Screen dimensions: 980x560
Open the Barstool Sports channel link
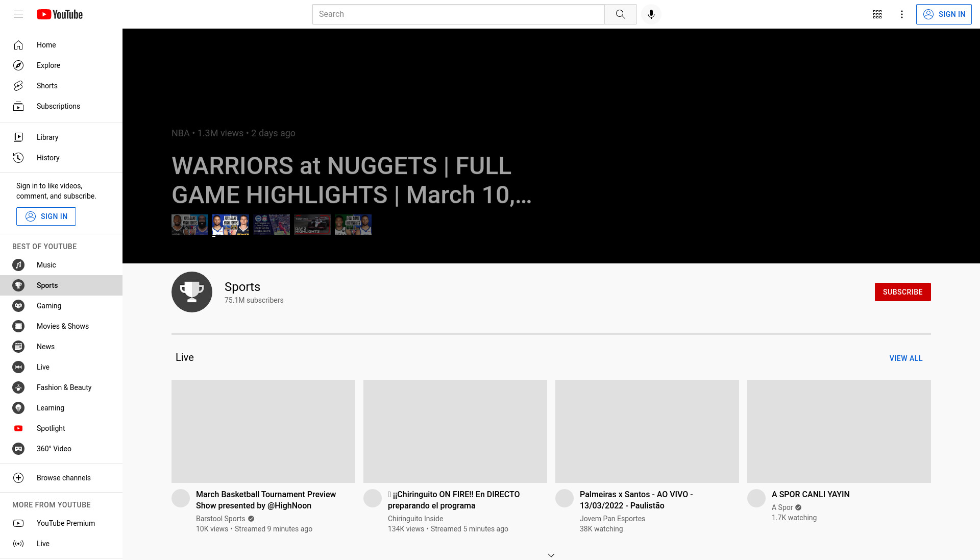click(x=220, y=519)
